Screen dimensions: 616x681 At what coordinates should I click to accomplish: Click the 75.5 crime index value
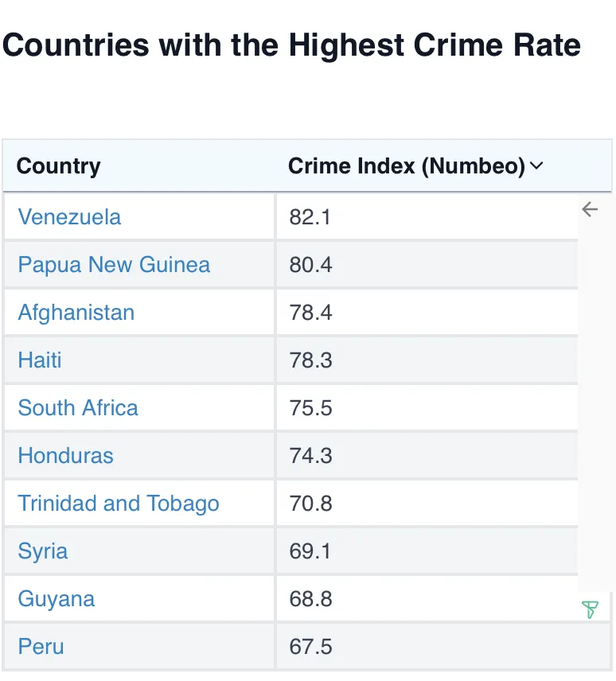[x=311, y=408]
